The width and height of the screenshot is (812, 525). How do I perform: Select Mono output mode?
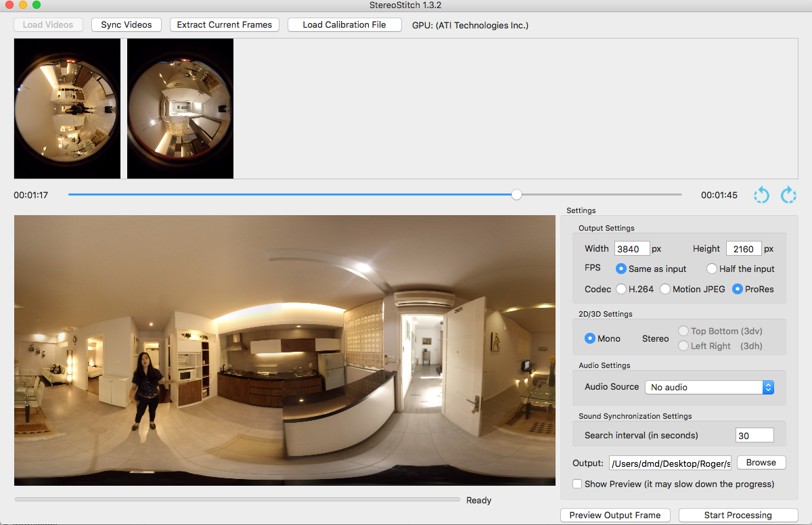tap(590, 338)
